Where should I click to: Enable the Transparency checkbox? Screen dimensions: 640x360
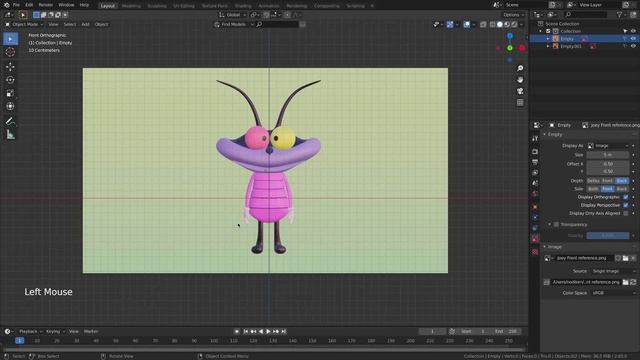(556, 224)
